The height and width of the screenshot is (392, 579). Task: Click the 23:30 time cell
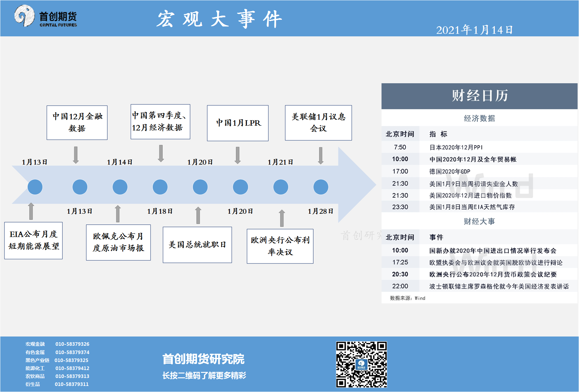click(x=400, y=207)
